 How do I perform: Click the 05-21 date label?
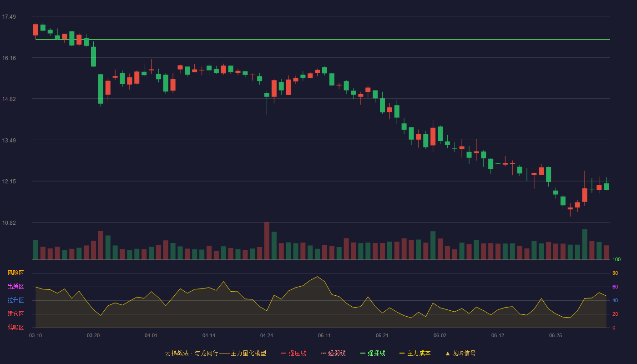[382, 335]
